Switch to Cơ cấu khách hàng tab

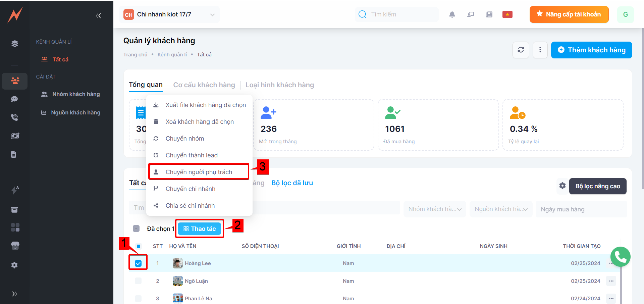point(204,85)
